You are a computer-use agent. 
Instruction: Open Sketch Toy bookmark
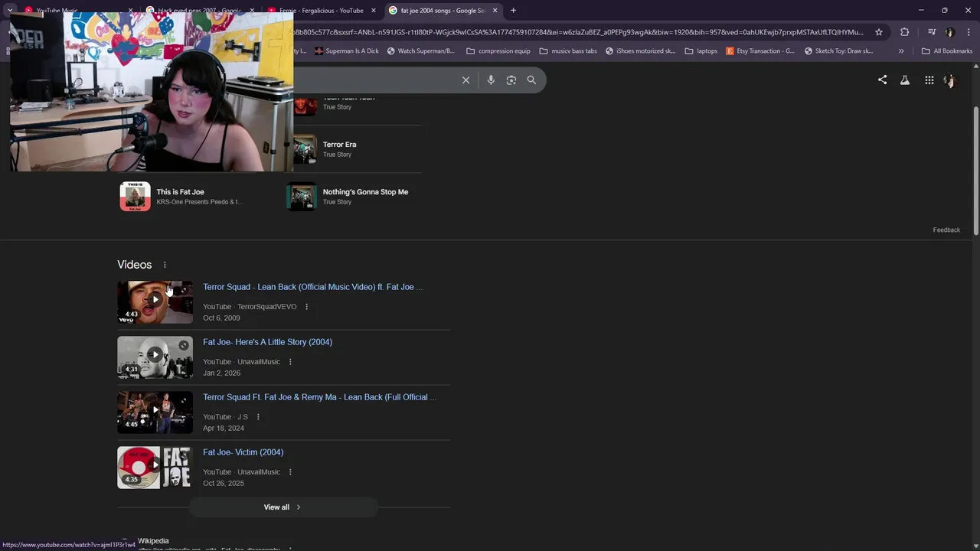(x=838, y=51)
